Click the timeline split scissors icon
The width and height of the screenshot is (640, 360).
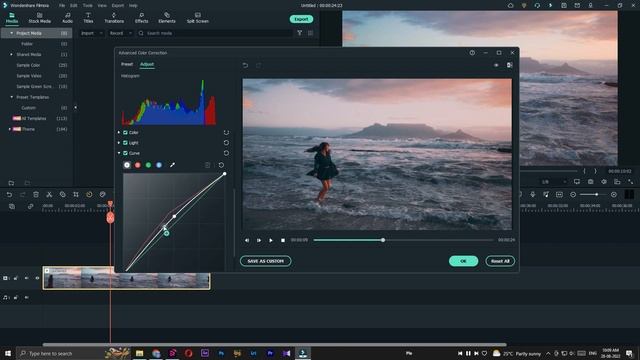tap(49, 195)
